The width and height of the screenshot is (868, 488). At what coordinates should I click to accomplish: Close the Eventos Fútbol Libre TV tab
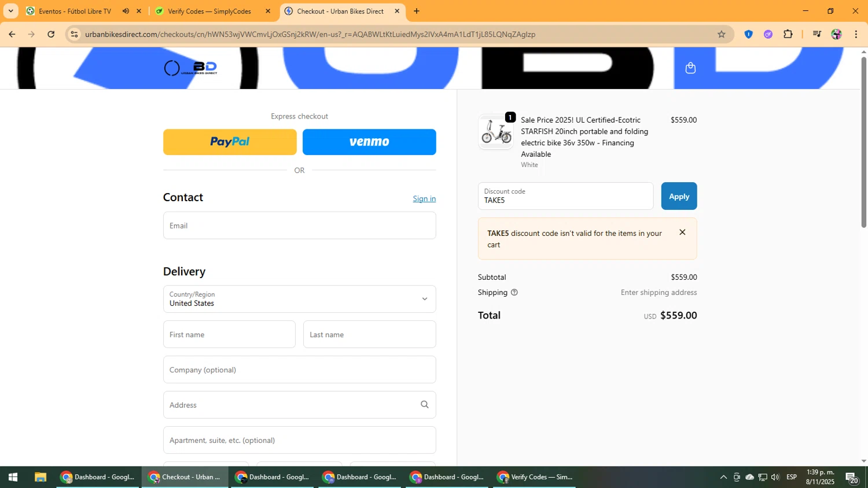point(138,11)
